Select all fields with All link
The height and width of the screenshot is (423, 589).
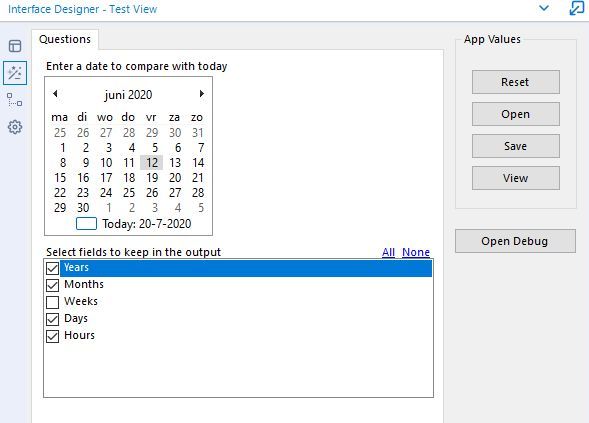pos(388,252)
